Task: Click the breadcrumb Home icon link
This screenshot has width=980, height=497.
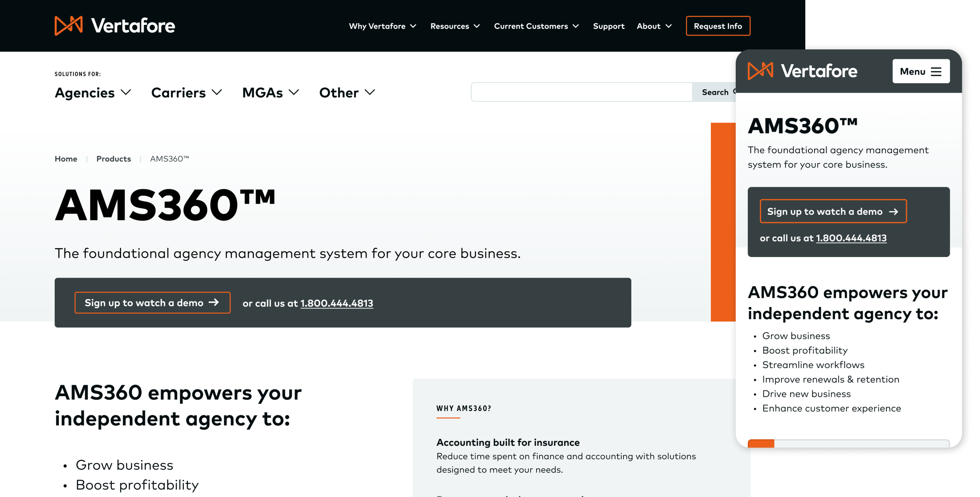Action: click(66, 158)
